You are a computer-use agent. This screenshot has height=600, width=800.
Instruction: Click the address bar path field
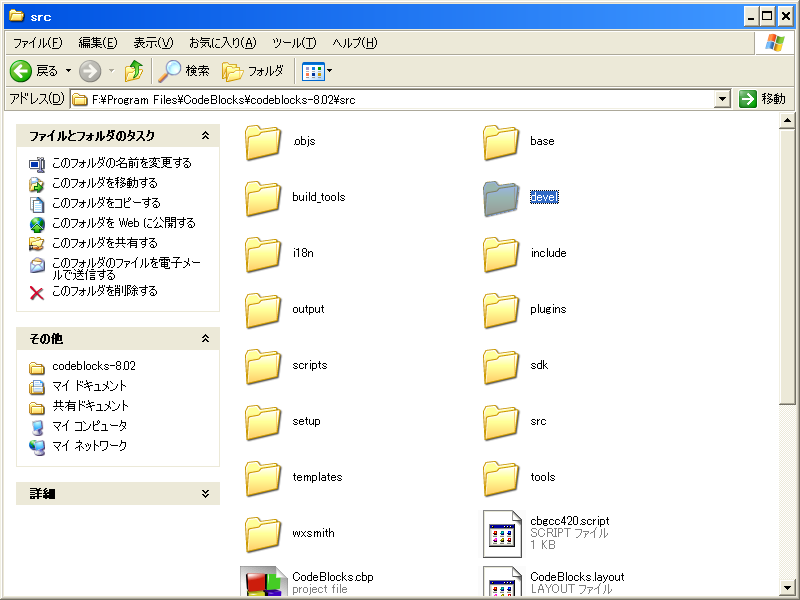tap(393, 99)
